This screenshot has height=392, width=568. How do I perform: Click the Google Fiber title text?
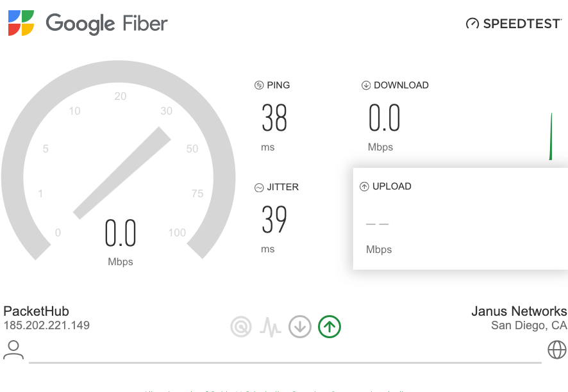[x=106, y=24]
